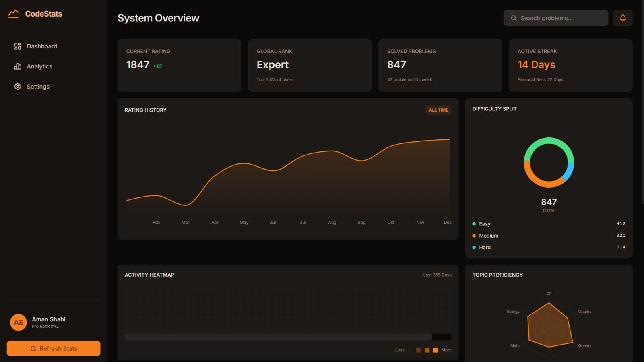Click the Expert global rank value
Image resolution: width=644 pixels, height=362 pixels.
[x=272, y=65]
